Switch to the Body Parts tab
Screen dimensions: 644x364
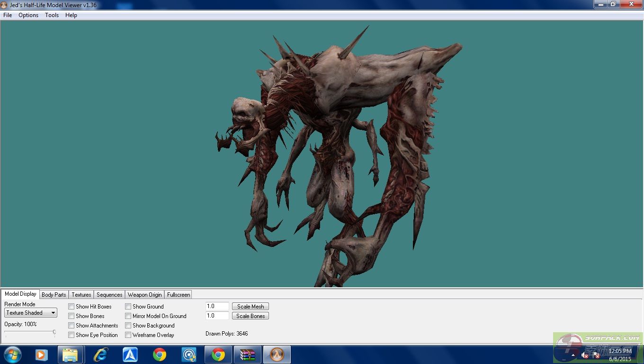(x=54, y=295)
